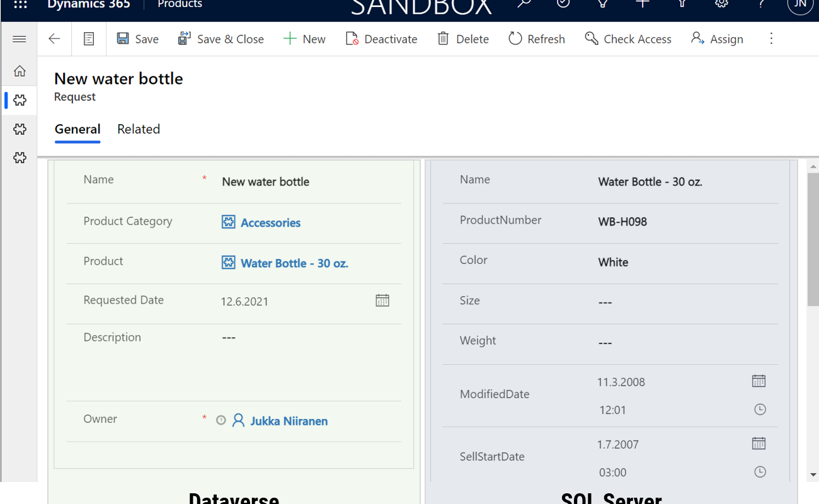Screen dimensions: 819x504
Task: Select the third puzzle sidebar entity
Action: 20,158
